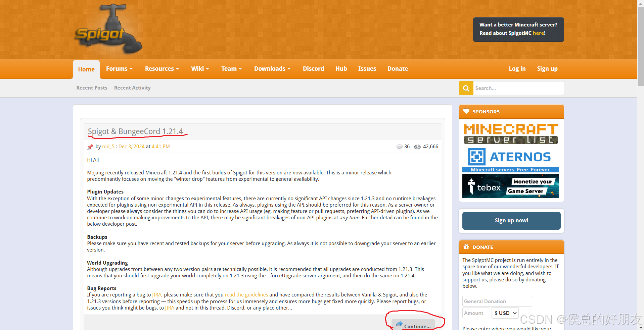This screenshot has width=644, height=330.
Task: Expand the Resources dropdown menu
Action: [x=162, y=69]
